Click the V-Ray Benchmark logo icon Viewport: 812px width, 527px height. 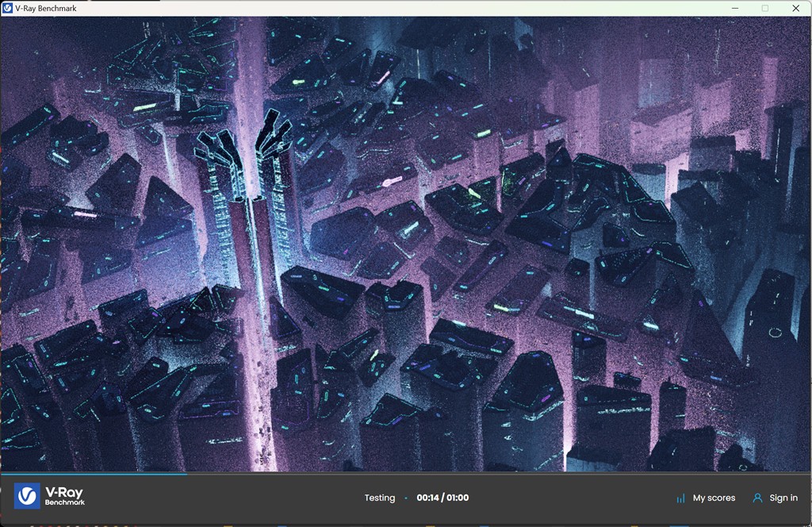coord(27,496)
